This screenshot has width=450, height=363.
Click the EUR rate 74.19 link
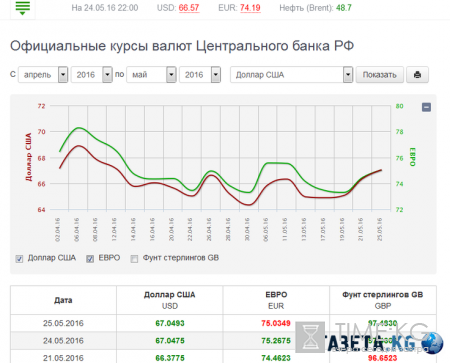tap(250, 8)
